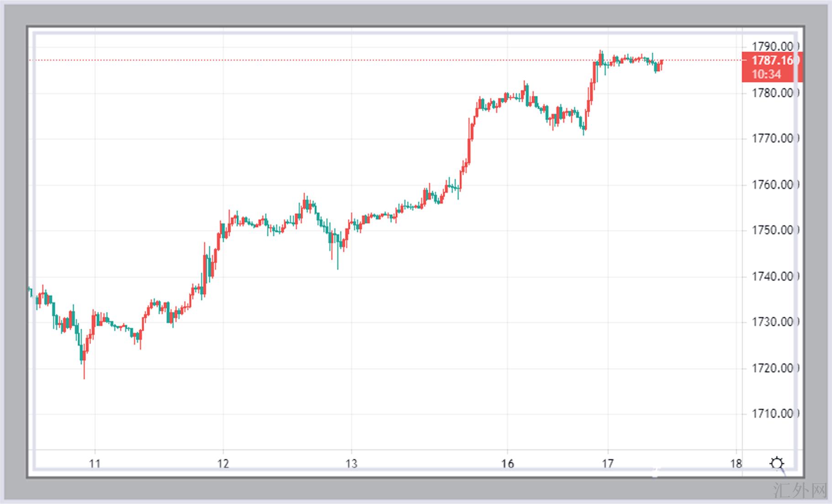Click the 1770.00 price scale mark

coord(773,138)
